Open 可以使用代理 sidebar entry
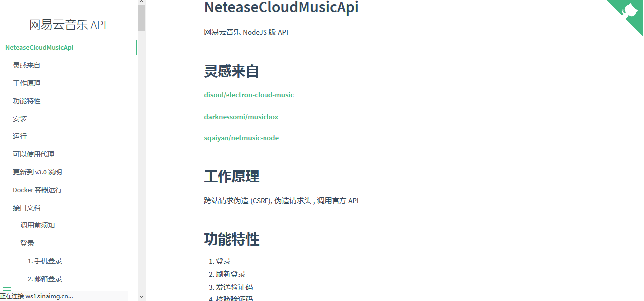The width and height of the screenshot is (644, 301). [x=34, y=154]
